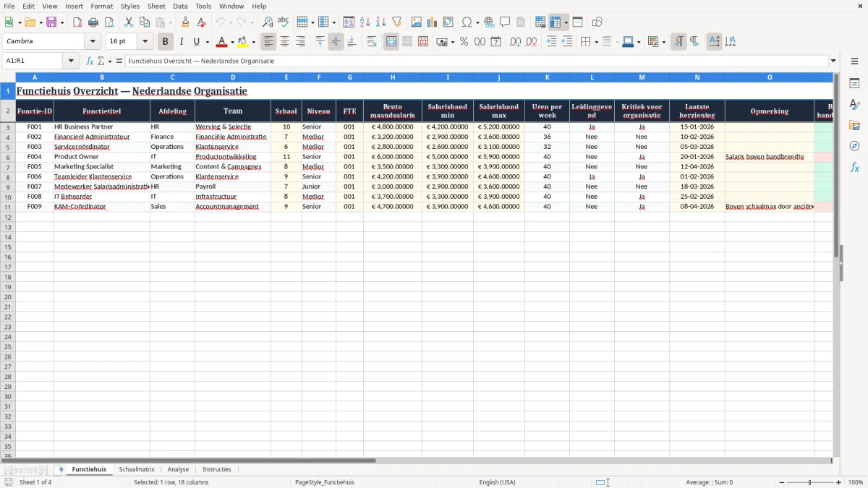868x488 pixels.
Task: Open the sidebar Gallery panel
Action: [x=854, y=125]
